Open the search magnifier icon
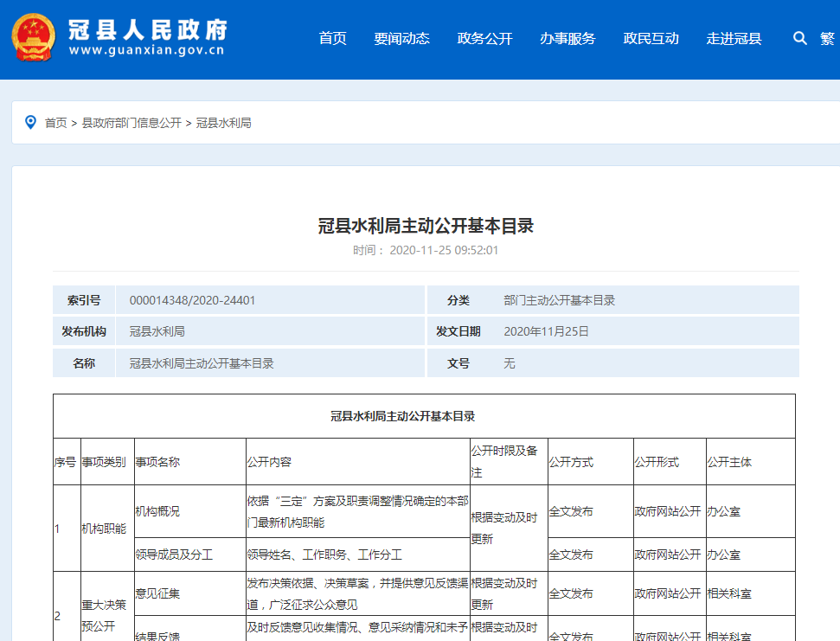Image resolution: width=840 pixels, height=641 pixels. click(x=799, y=38)
